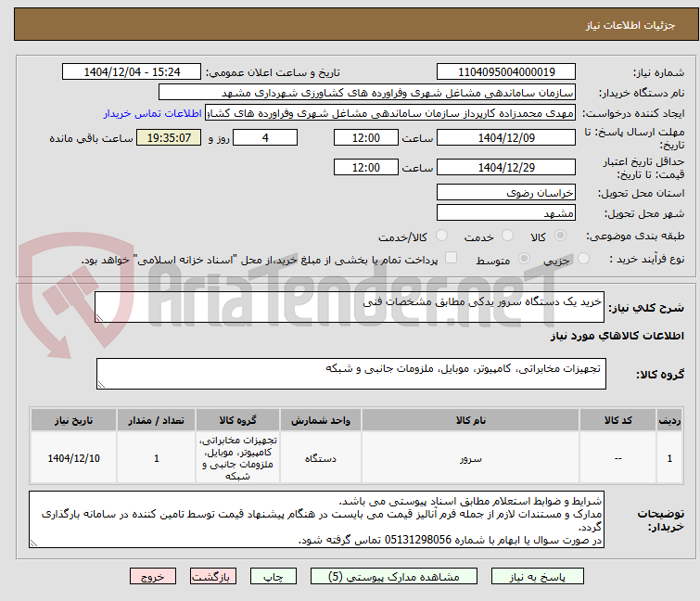Viewport: 700px width, 601px height.
Task: Select the خدمت radio button
Action: (507, 236)
